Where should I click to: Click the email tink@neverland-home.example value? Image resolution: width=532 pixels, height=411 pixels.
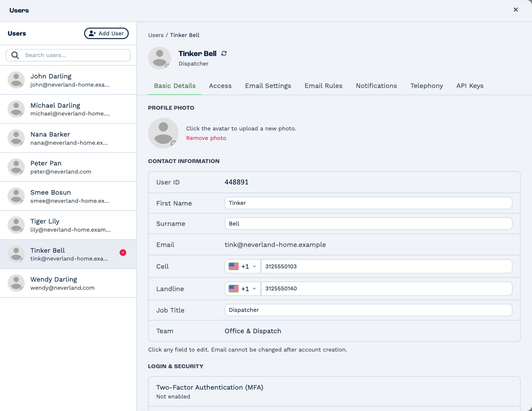click(275, 245)
